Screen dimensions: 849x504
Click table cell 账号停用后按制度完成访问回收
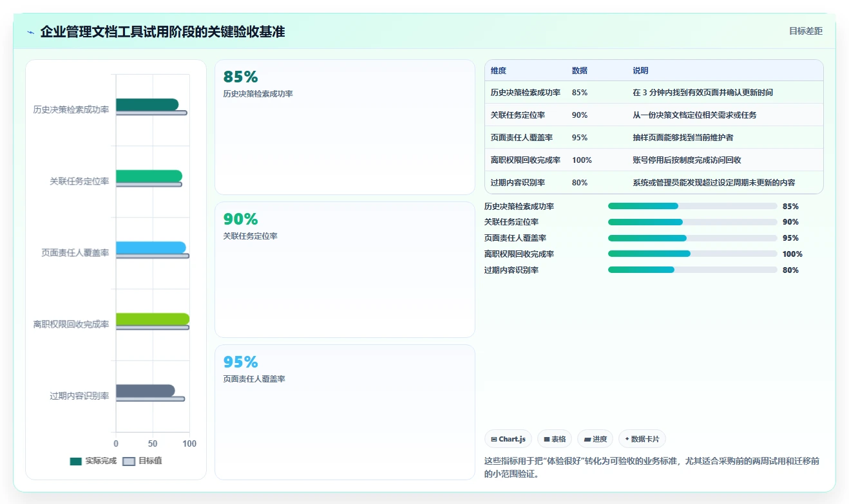687,160
